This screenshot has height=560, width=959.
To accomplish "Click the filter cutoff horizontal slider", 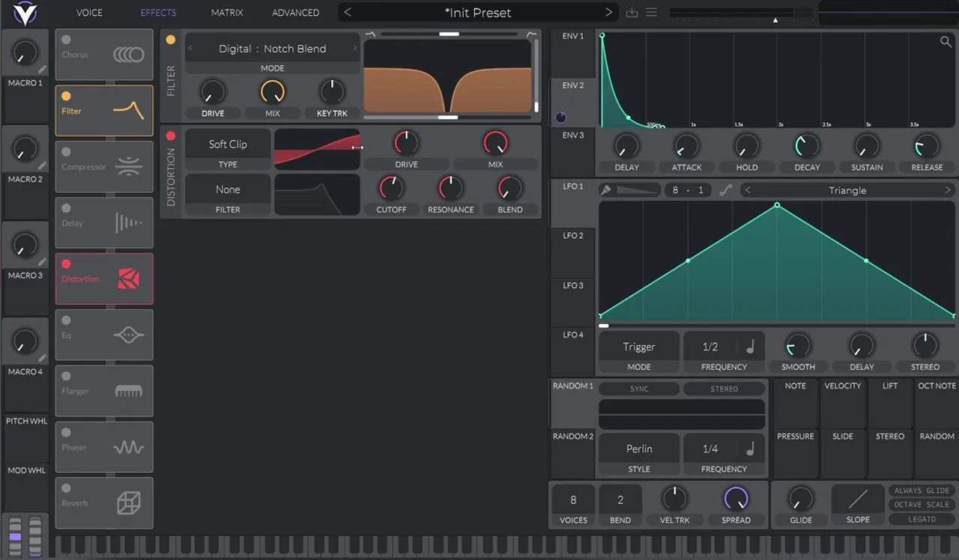I will coord(448,118).
